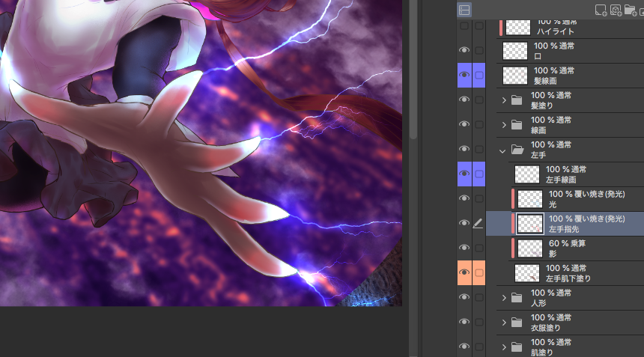
Task: Hide the 左手 folder
Action: click(x=464, y=149)
